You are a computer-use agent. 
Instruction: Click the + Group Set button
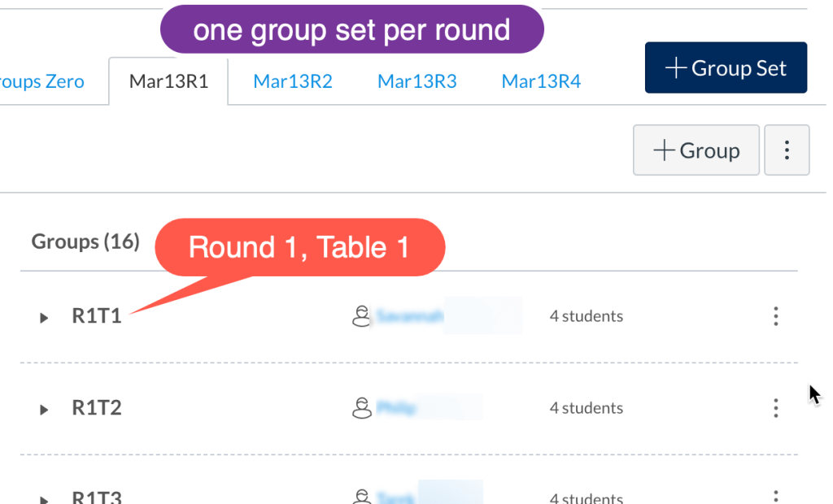[726, 68]
